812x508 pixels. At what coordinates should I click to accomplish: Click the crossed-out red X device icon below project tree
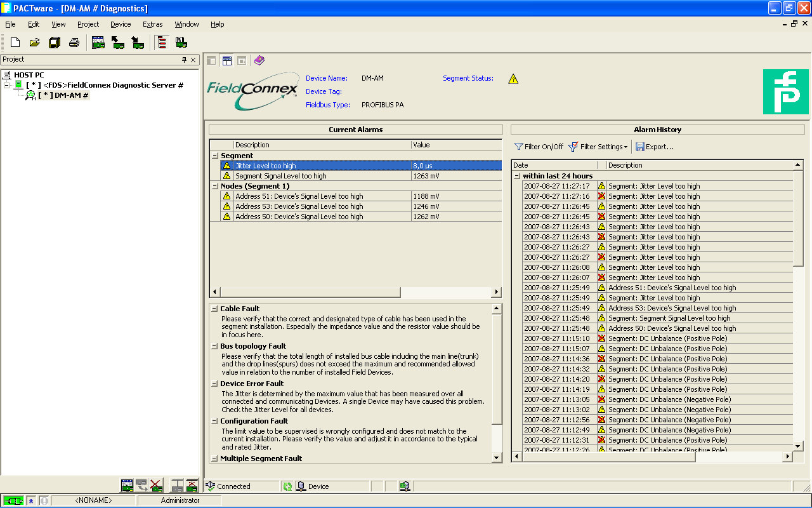[x=156, y=486]
